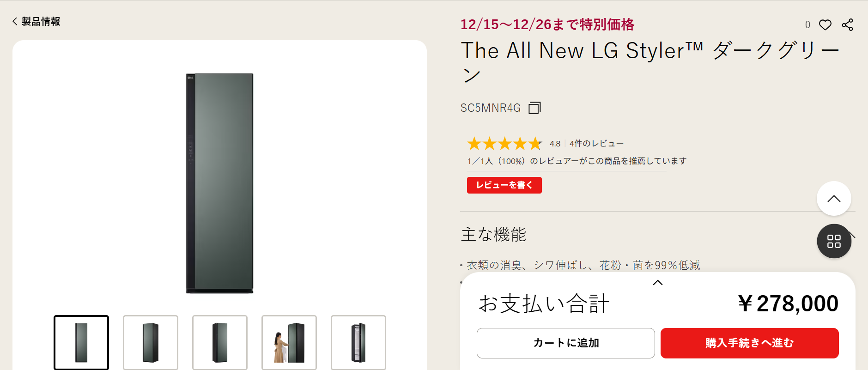This screenshot has width=868, height=370.
Task: Select open-door product thumbnail
Action: pyautogui.click(x=358, y=342)
